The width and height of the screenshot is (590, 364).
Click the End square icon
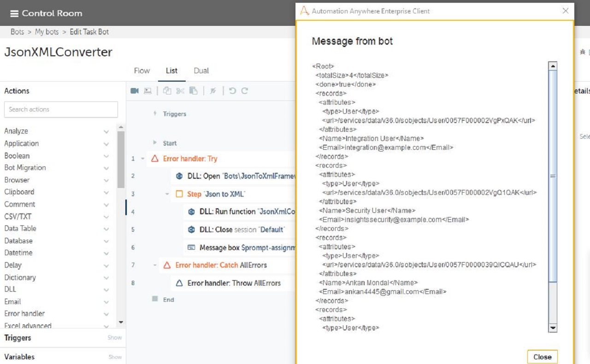pyautogui.click(x=155, y=299)
